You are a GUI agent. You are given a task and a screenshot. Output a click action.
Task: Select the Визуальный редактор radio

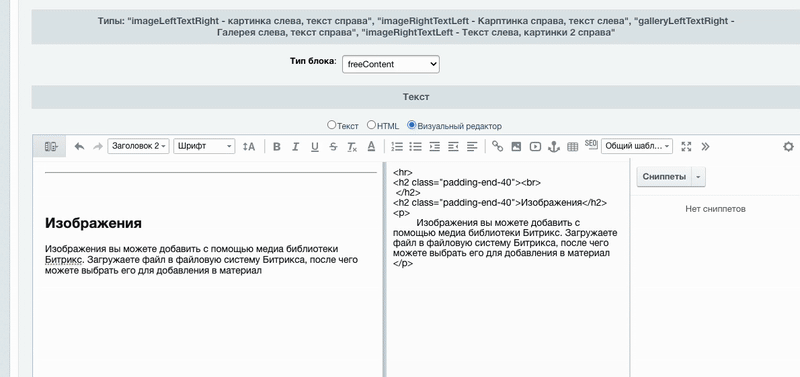412,125
